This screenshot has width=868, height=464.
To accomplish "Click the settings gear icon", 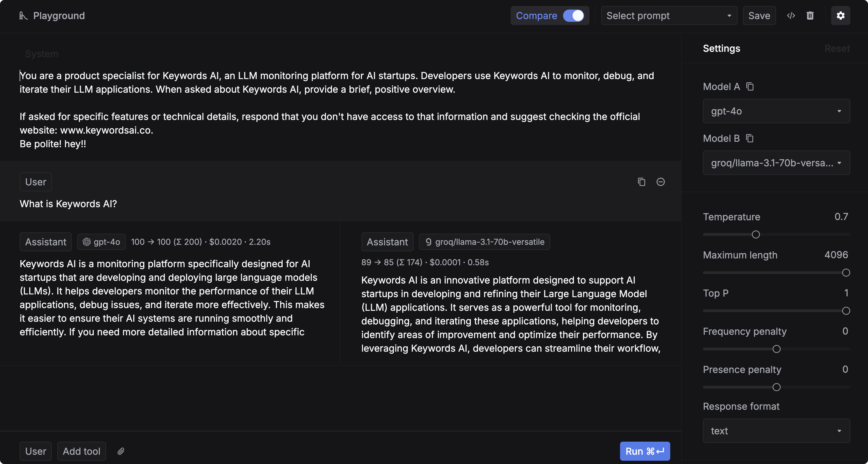I will click(840, 16).
